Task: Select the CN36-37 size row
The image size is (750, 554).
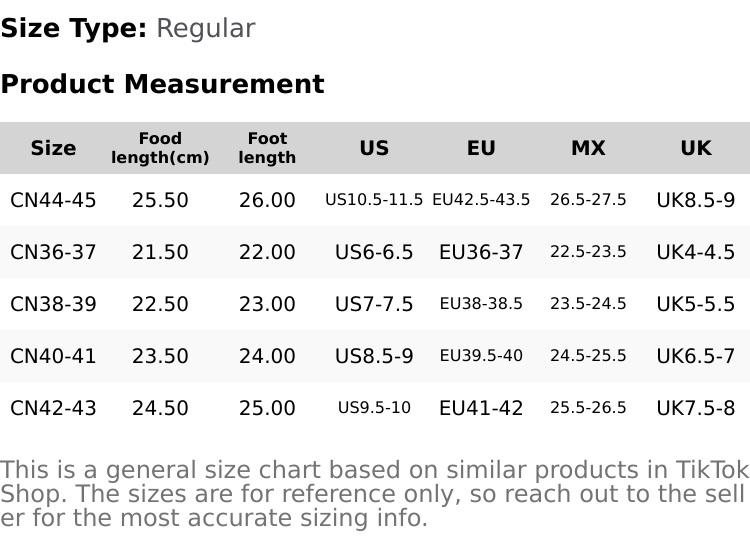Action: click(x=53, y=252)
